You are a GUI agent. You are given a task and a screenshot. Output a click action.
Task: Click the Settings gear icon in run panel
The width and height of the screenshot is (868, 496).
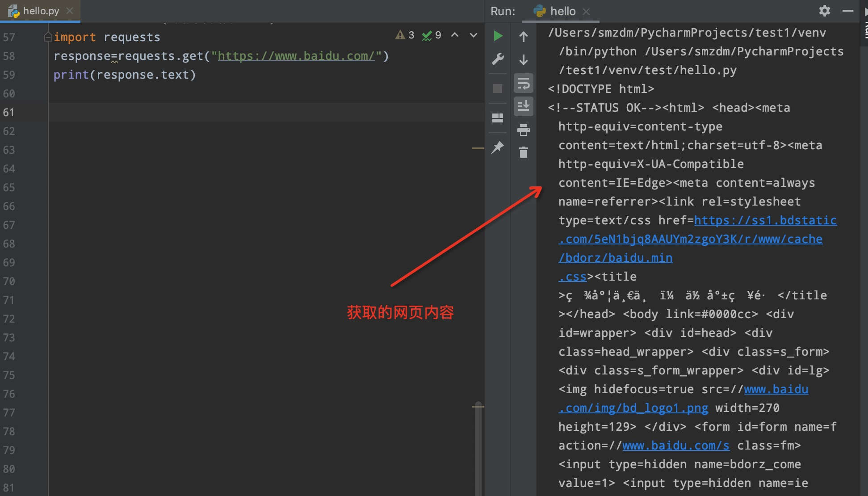[x=825, y=10]
